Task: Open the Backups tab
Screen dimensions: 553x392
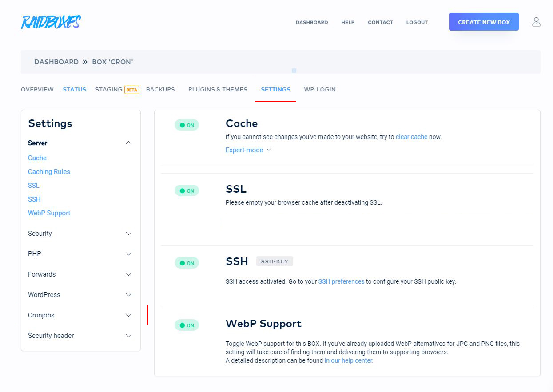Action: pos(160,90)
